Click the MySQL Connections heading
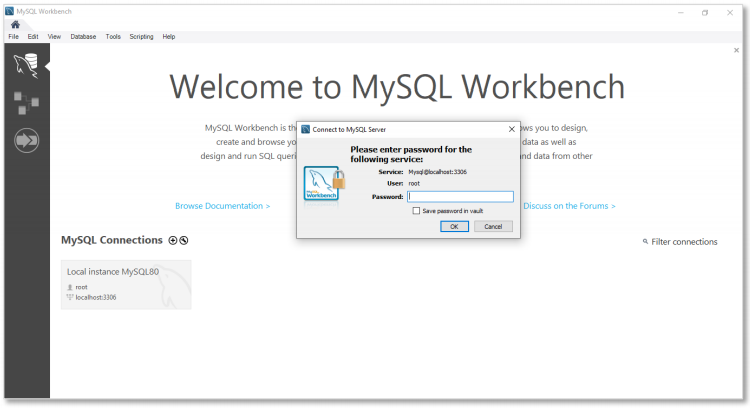750x408 pixels. [112, 240]
